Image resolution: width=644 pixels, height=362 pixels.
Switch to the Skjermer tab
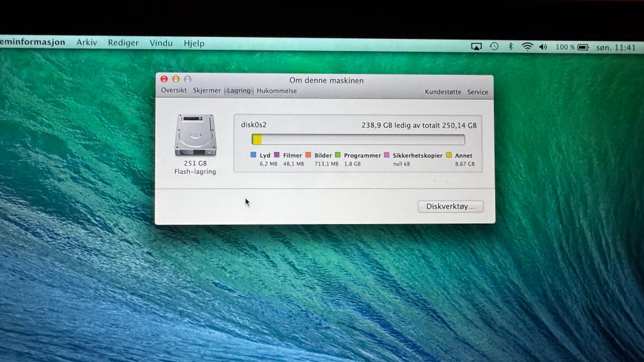207,90
